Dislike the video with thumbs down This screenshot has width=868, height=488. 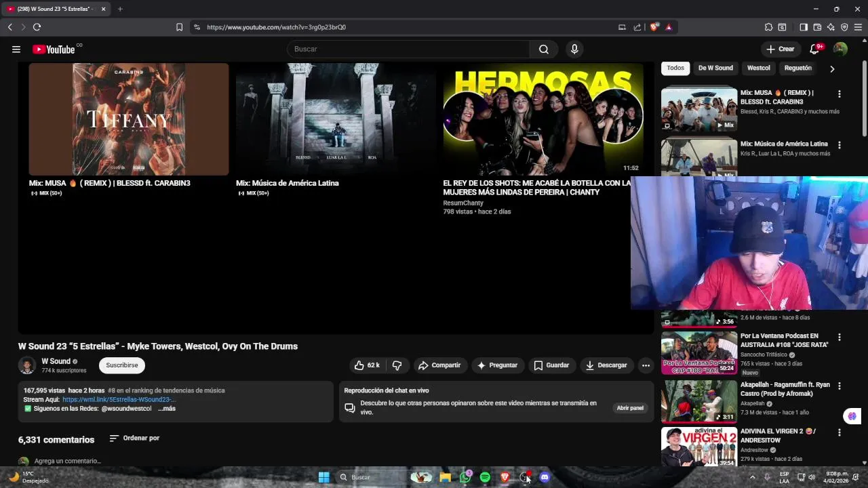[x=397, y=365]
